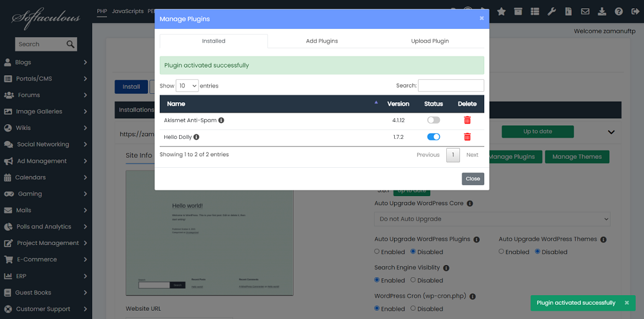The image size is (644, 319).
Task: Select Disabled for Auto Upgrade WordPress Plugins
Action: pos(413,251)
